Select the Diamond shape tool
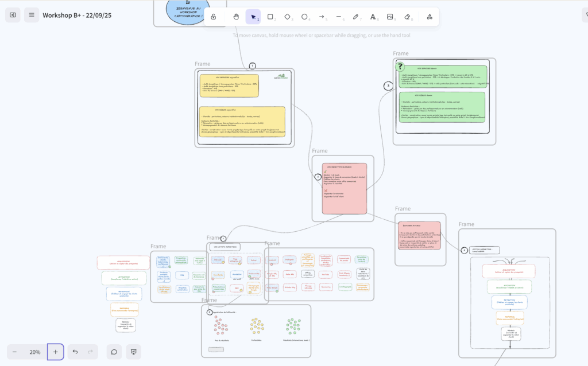Screen dimensions: 588x366 [287, 17]
